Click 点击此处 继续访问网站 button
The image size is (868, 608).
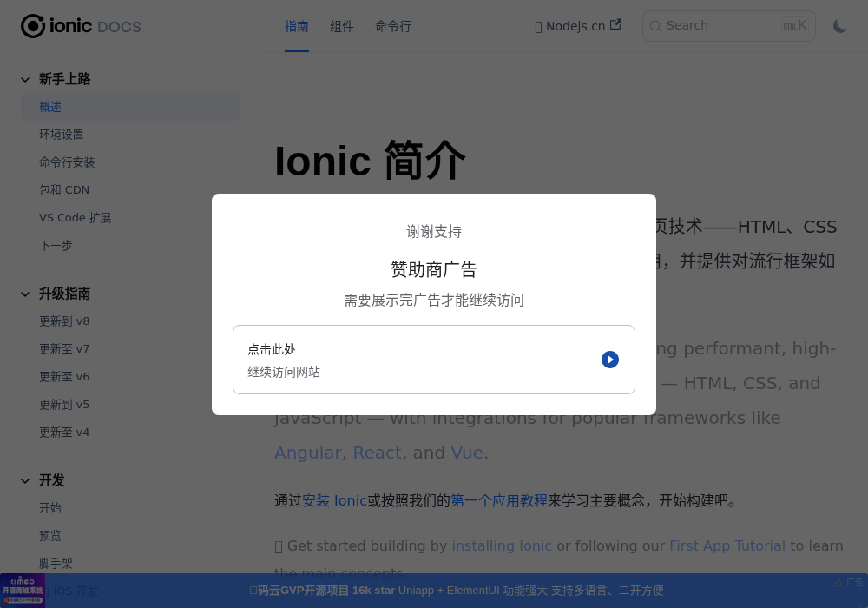(x=433, y=360)
